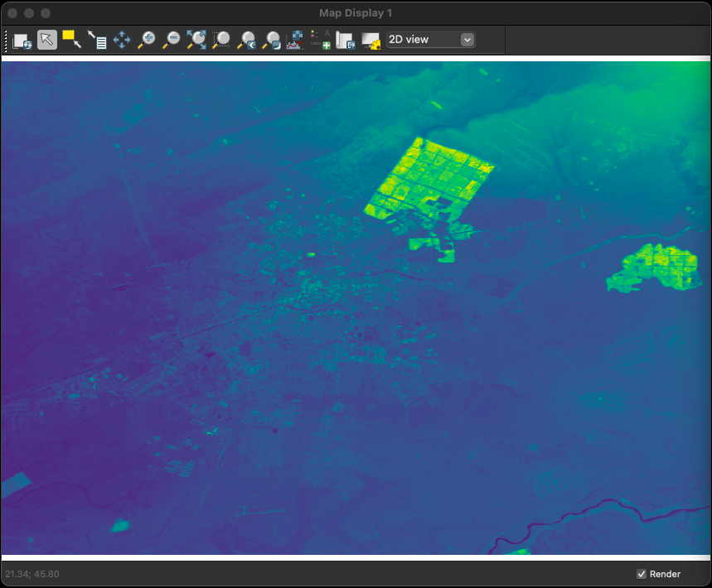
Task: Add map elements to the display
Action: click(x=320, y=39)
